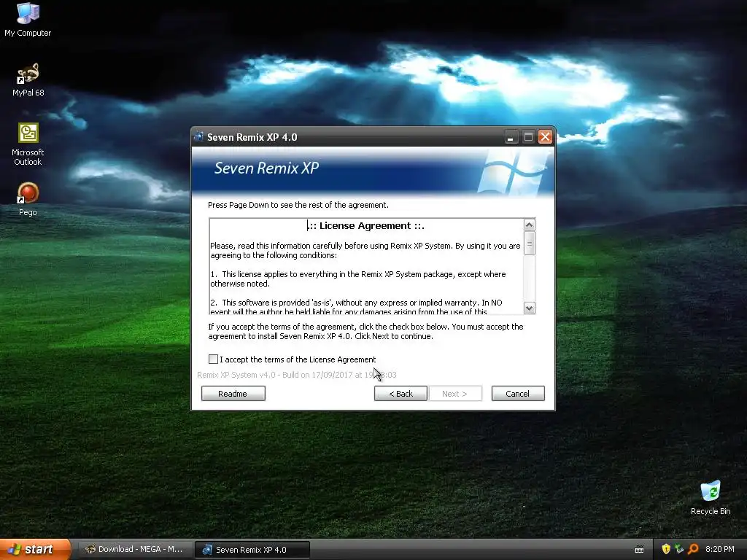Go back with the < Back button

[400, 393]
